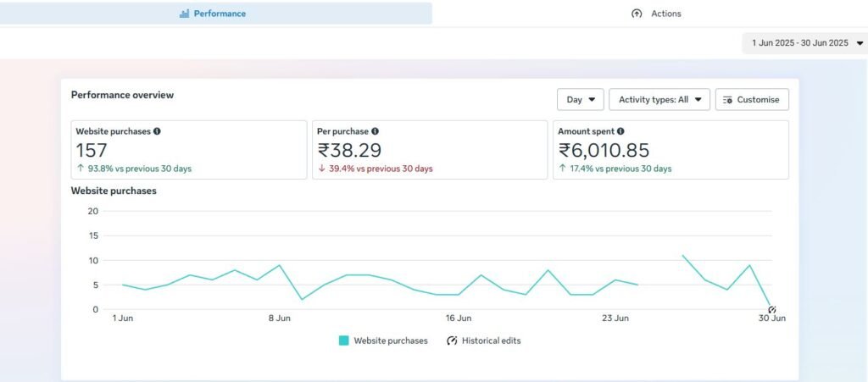Click the green up arrow under Amount spent
The height and width of the screenshot is (382, 868).
point(563,169)
